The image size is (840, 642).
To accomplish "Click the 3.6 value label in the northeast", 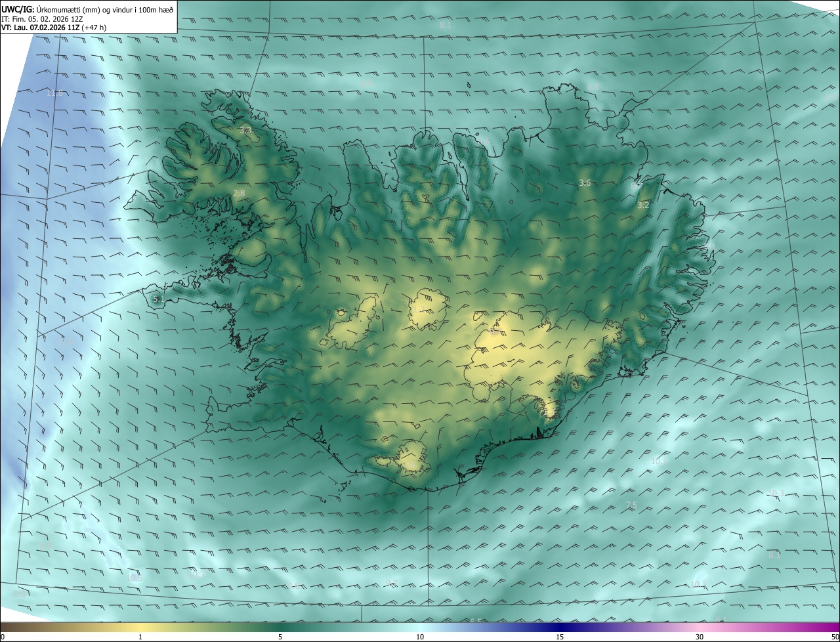I will tap(585, 182).
